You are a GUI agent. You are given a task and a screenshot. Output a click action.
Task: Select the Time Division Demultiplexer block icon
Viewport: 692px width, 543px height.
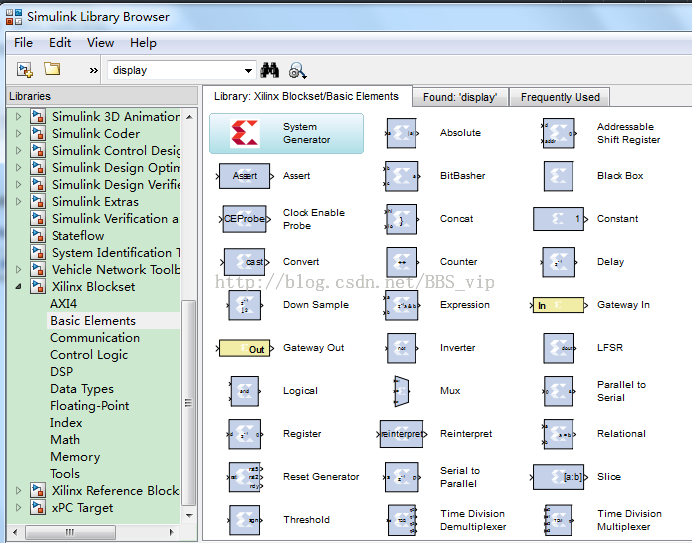402,520
